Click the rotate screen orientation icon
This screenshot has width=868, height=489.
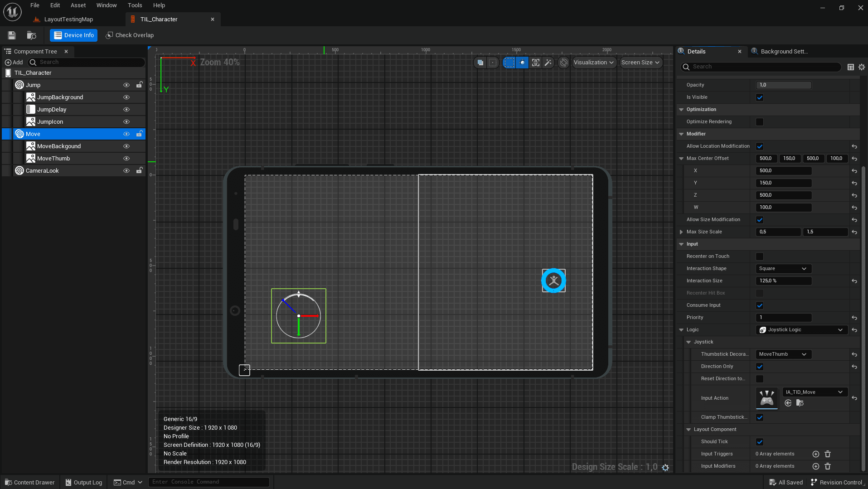coord(563,63)
